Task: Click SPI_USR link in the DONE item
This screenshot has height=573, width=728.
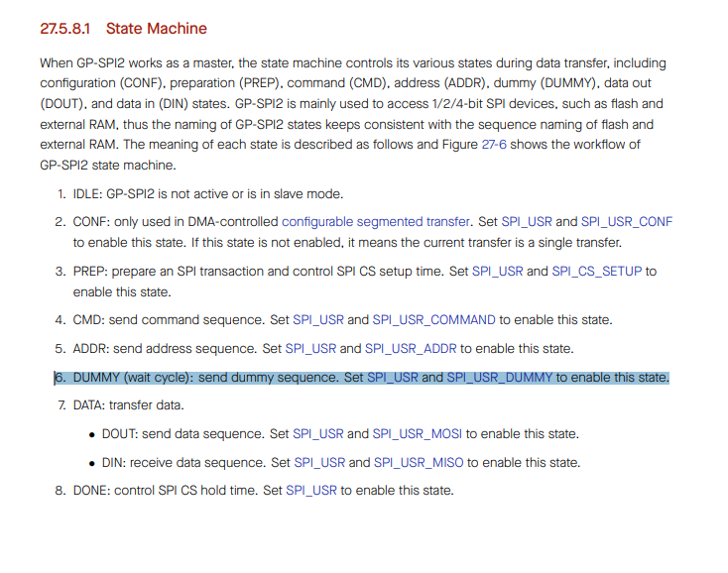Action: click(311, 491)
